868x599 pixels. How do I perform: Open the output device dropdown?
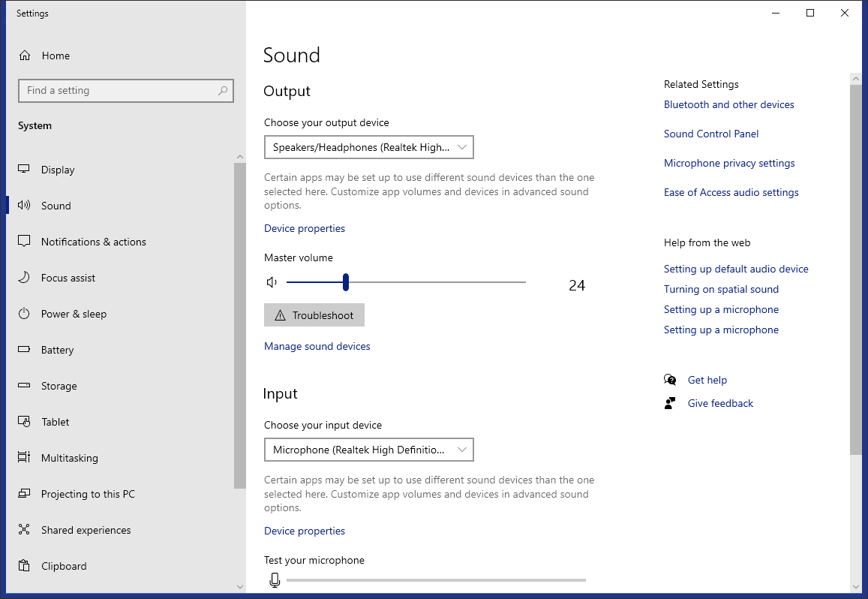[x=368, y=147]
